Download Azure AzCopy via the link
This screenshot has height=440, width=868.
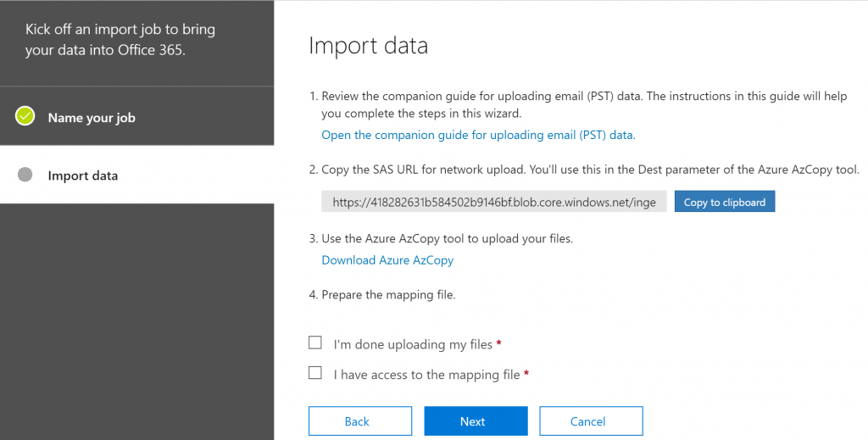[x=387, y=260]
